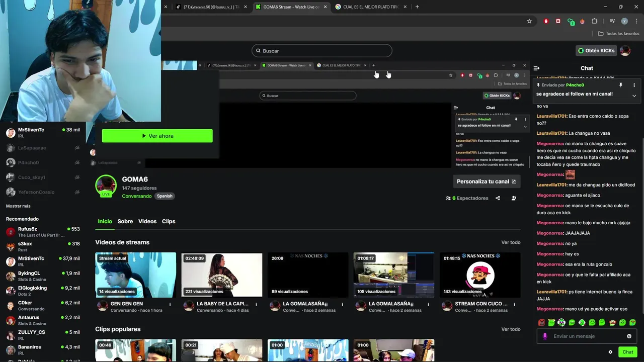Open options menu for LA BABY DE LA CAPI

256,304
